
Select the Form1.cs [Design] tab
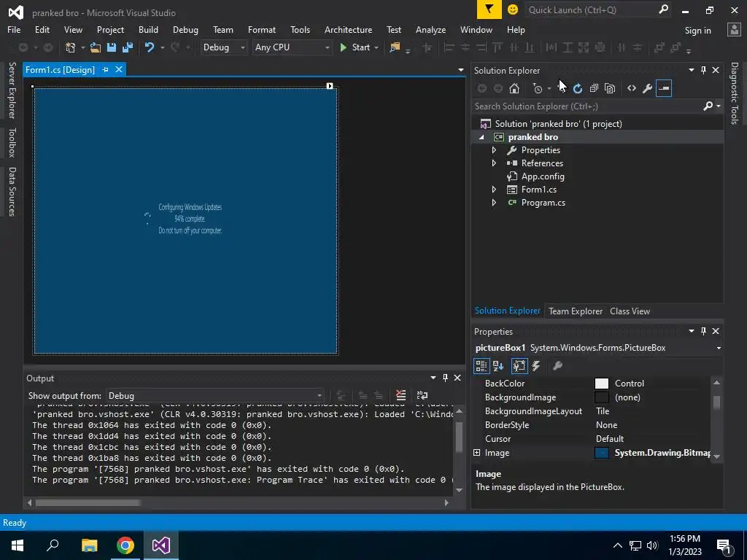pos(60,69)
